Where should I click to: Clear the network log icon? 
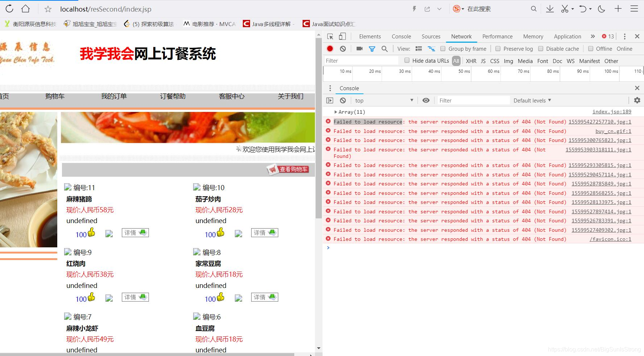pos(343,49)
